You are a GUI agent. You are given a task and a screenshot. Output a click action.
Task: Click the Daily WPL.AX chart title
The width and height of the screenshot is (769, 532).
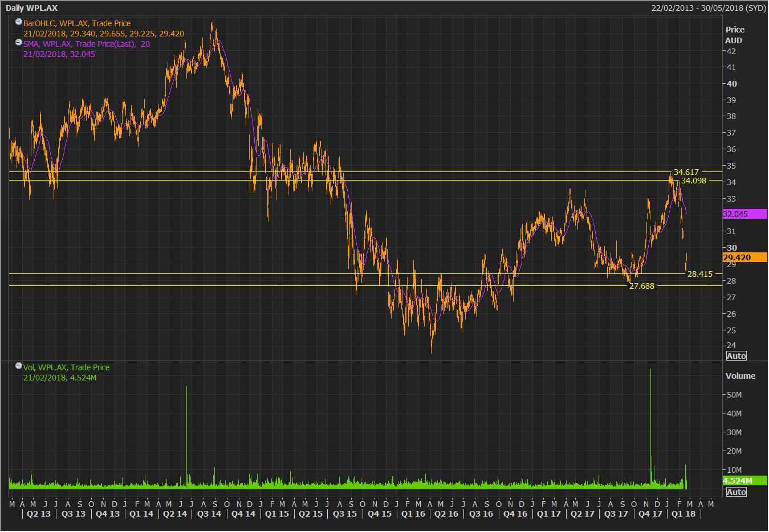[x=32, y=8]
